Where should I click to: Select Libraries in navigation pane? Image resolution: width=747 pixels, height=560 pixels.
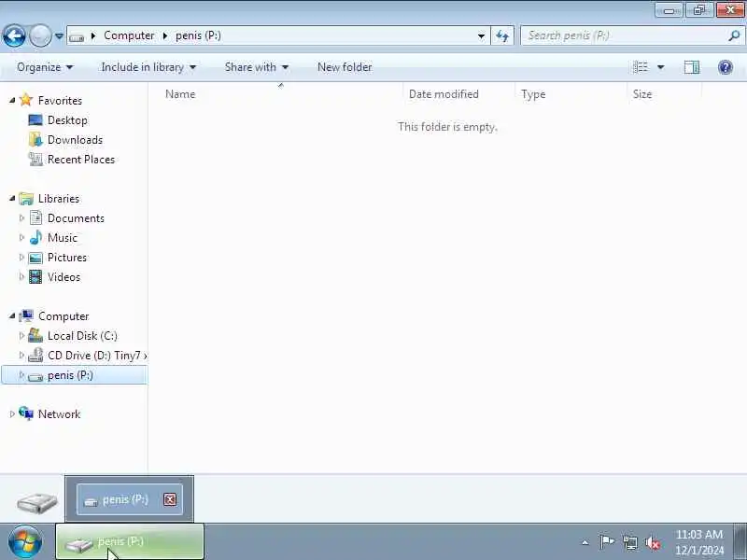(59, 199)
